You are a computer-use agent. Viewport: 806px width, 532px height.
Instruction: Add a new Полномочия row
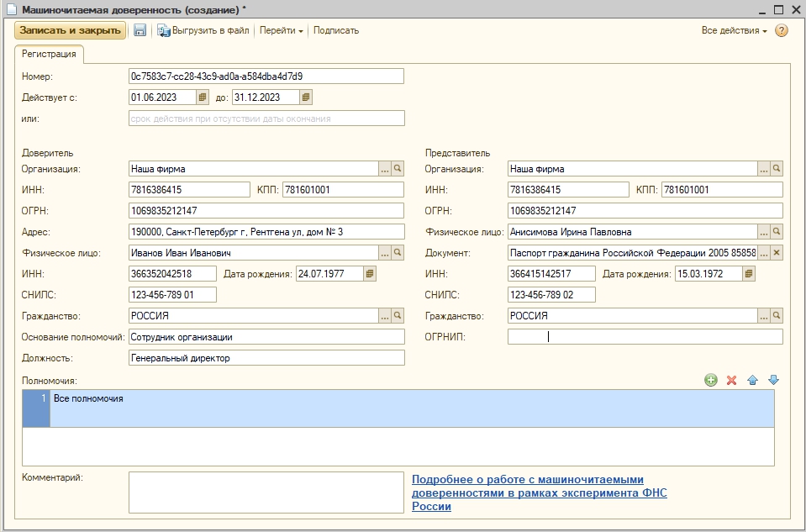point(711,380)
